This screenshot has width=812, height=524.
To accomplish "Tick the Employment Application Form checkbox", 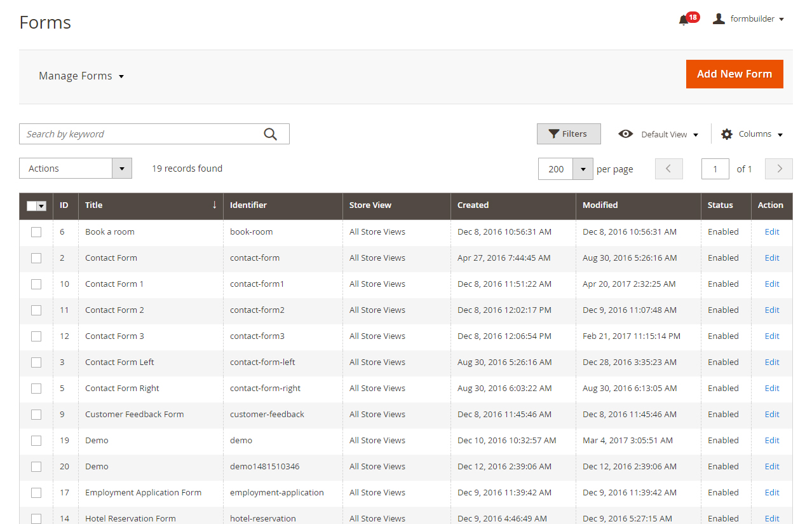I will click(x=36, y=493).
